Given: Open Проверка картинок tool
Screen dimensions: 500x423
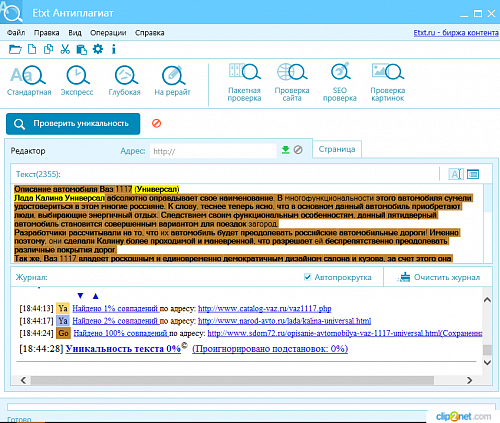Looking at the screenshot, I should pyautogui.click(x=388, y=82).
